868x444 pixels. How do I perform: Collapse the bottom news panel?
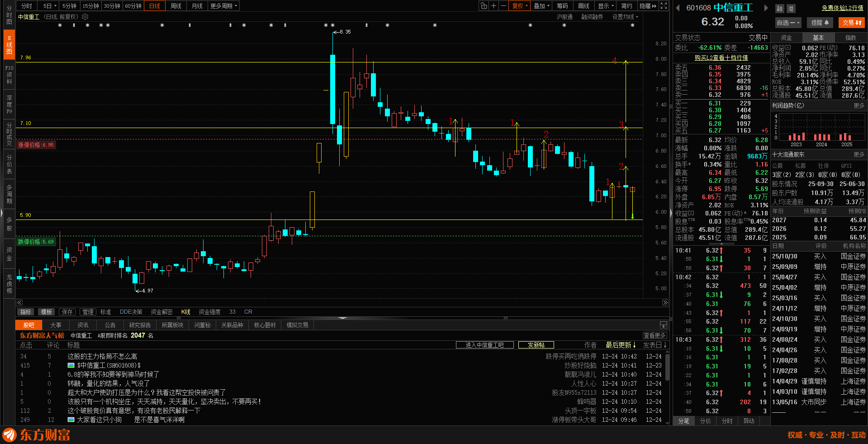[x=664, y=325]
